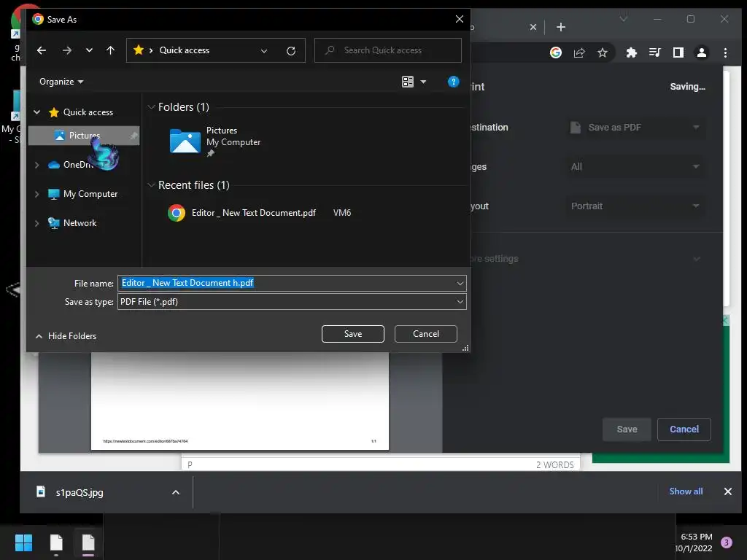
Task: Bookmark this page star icon
Action: 603,52
